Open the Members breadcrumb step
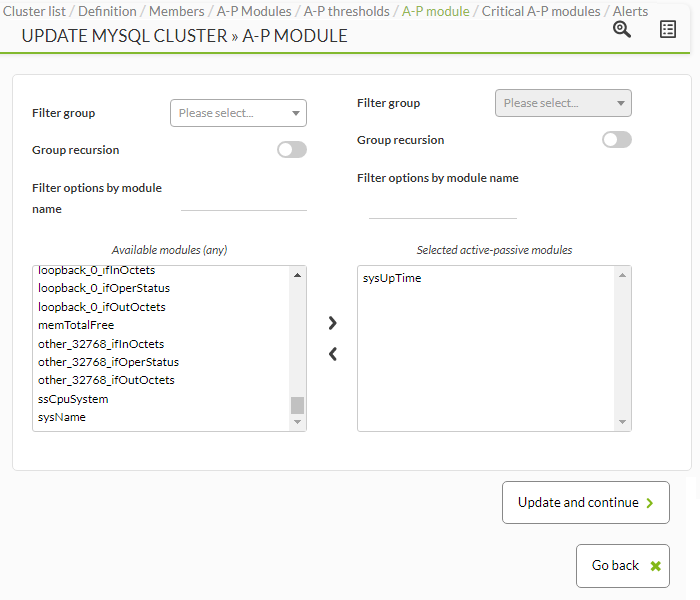The height and width of the screenshot is (600, 700). click(176, 11)
